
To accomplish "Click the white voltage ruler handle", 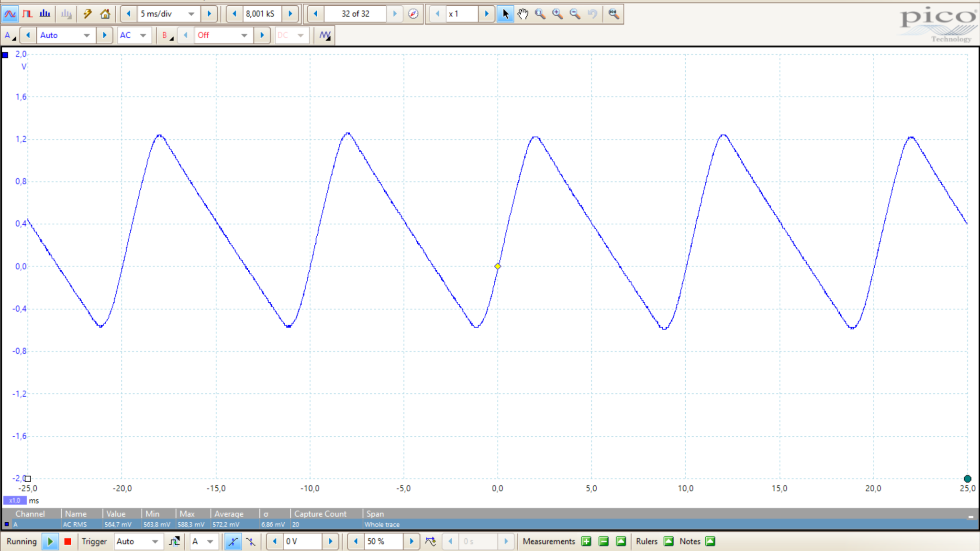I will point(28,479).
